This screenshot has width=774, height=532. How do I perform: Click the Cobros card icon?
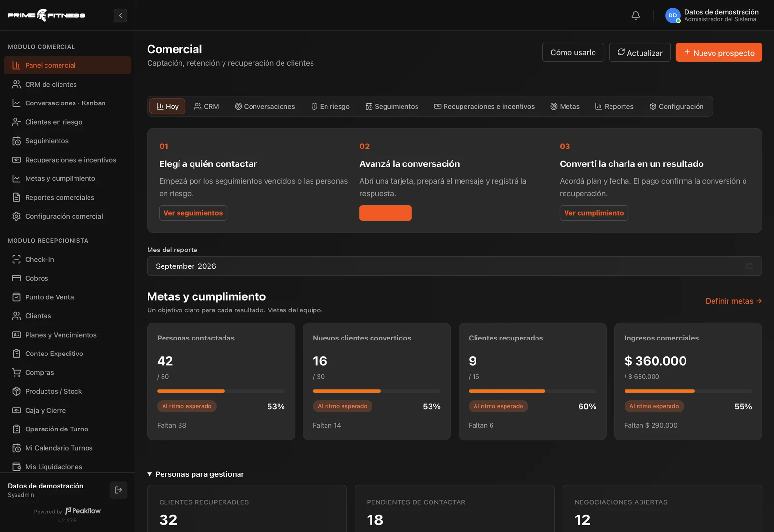(x=16, y=278)
